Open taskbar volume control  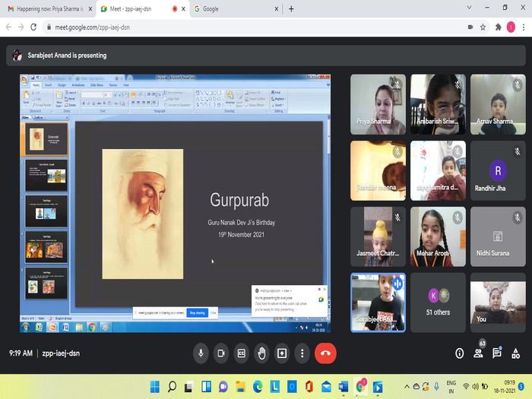pyautogui.click(x=475, y=386)
